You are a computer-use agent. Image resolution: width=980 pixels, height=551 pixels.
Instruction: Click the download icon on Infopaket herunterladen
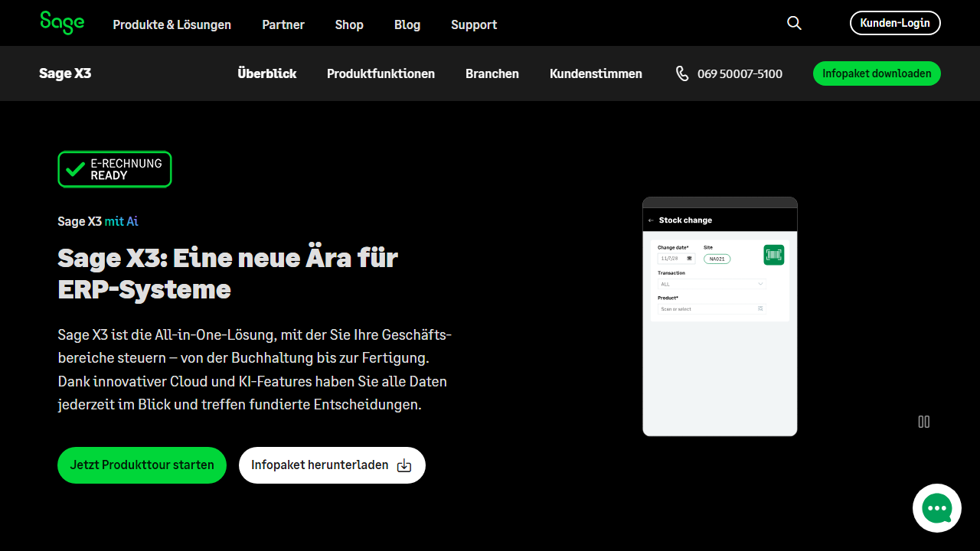[x=404, y=465]
